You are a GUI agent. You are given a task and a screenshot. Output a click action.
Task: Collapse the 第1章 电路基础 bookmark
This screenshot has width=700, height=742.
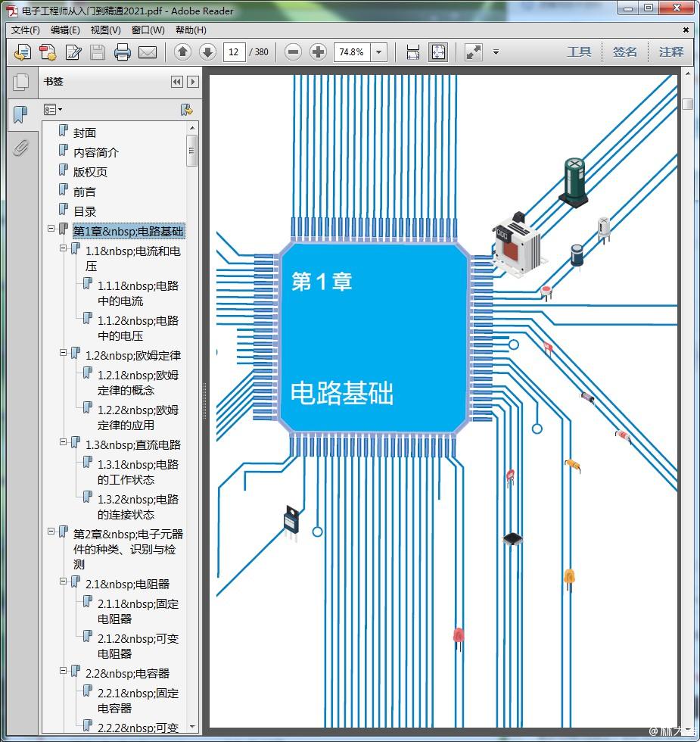(51, 229)
